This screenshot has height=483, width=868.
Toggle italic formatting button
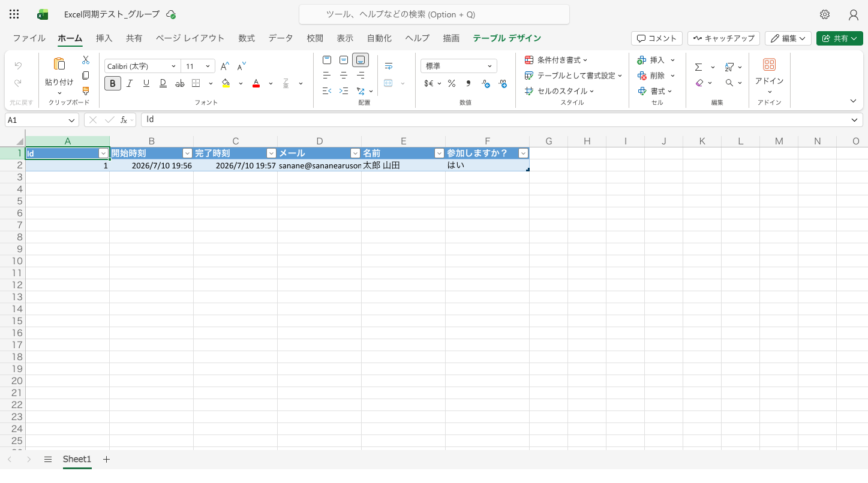[129, 83]
